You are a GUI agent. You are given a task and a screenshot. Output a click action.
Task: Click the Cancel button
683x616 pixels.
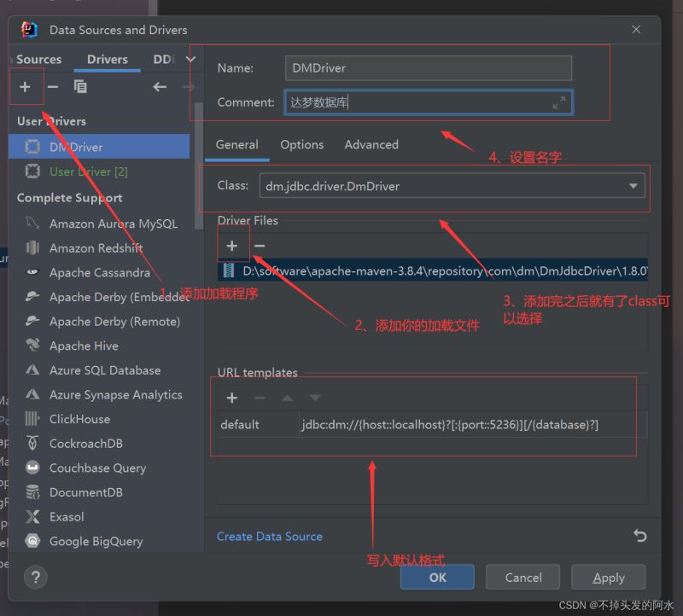click(x=522, y=578)
